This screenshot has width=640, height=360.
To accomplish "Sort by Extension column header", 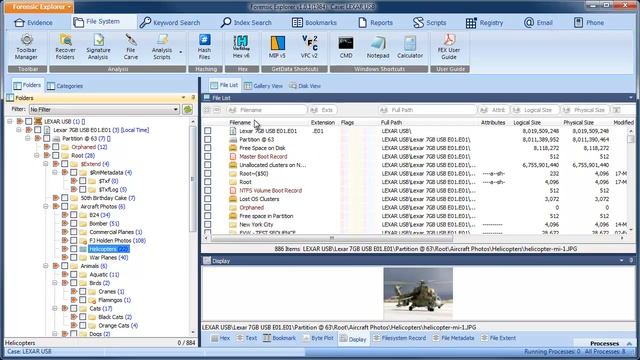I will click(322, 122).
